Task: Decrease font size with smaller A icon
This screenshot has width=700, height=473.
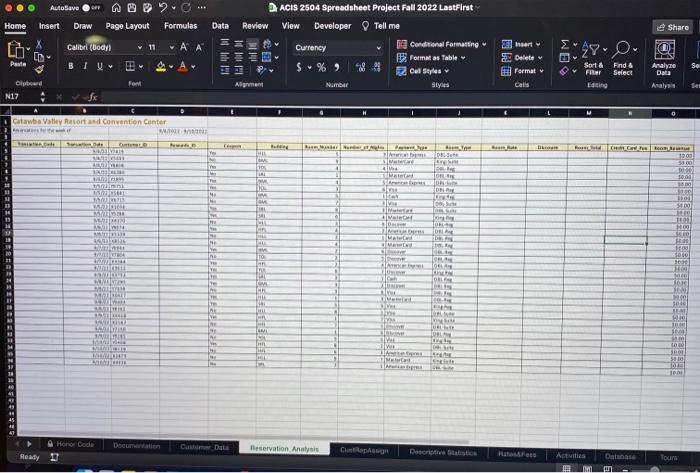Action: coord(199,47)
